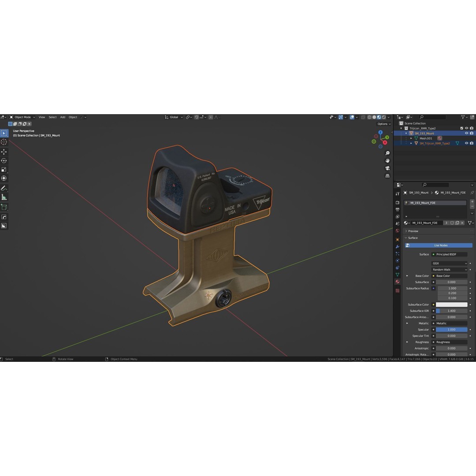Open the Object properties tab
The width and height of the screenshot is (476, 476).
point(398,239)
